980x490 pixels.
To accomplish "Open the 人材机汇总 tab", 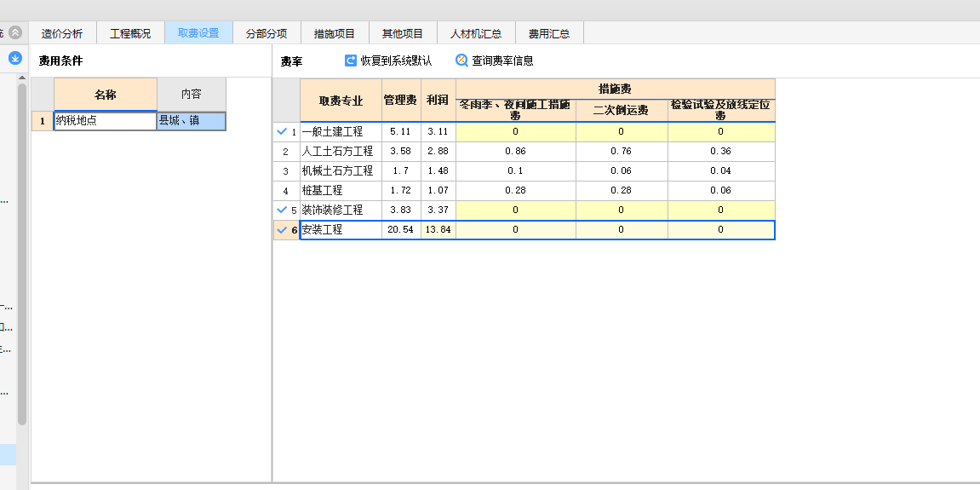I will (476, 33).
